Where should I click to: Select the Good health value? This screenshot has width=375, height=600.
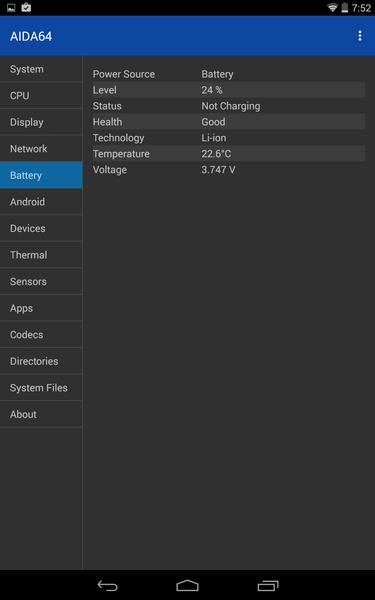[213, 122]
